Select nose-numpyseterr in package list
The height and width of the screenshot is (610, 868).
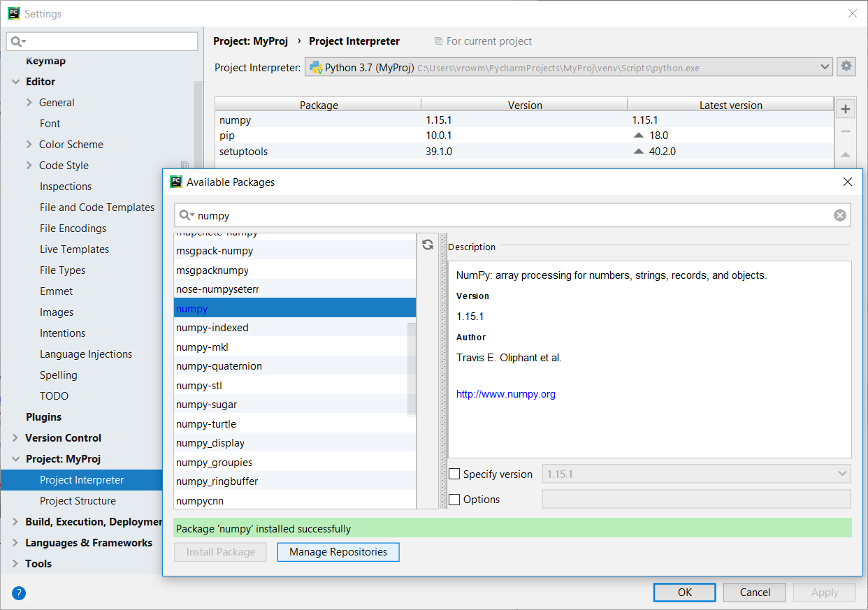[x=295, y=289]
